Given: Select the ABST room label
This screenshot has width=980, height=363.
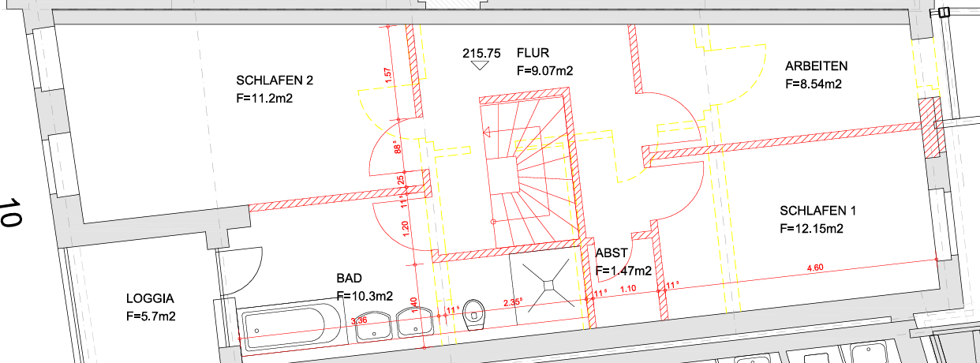Looking at the screenshot, I should 611,254.
